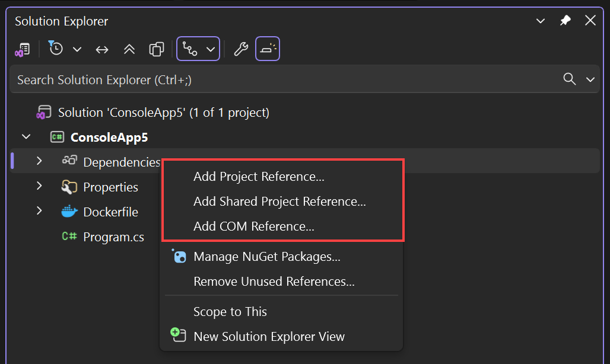Select Scope to This option
This screenshot has width=610, height=364.
[x=230, y=311]
